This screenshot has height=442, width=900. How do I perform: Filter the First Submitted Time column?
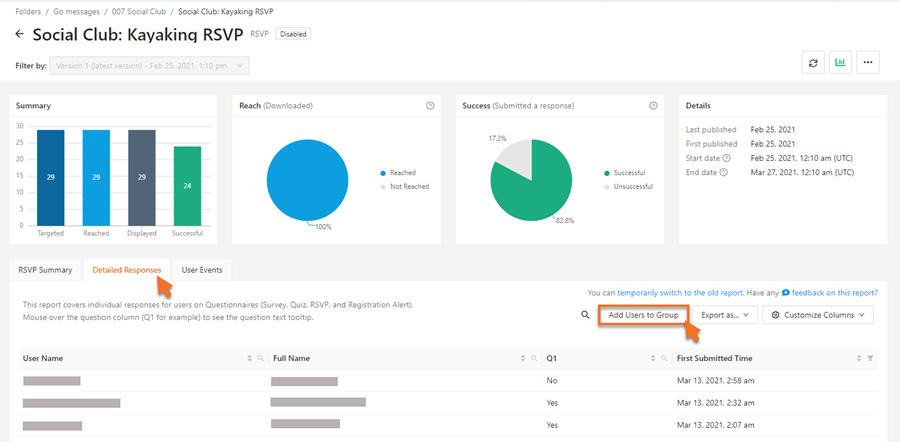pos(870,358)
